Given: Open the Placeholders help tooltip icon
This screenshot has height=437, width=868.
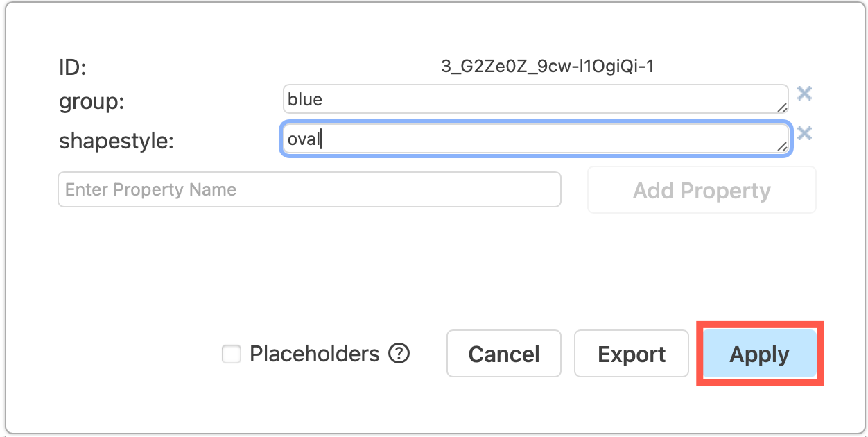Looking at the screenshot, I should (401, 354).
